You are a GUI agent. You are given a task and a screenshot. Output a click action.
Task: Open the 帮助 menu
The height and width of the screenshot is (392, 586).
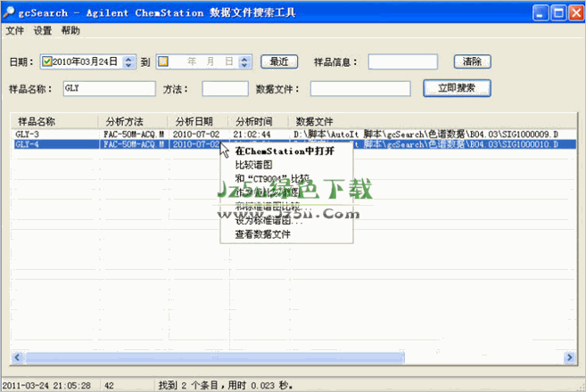coord(70,30)
